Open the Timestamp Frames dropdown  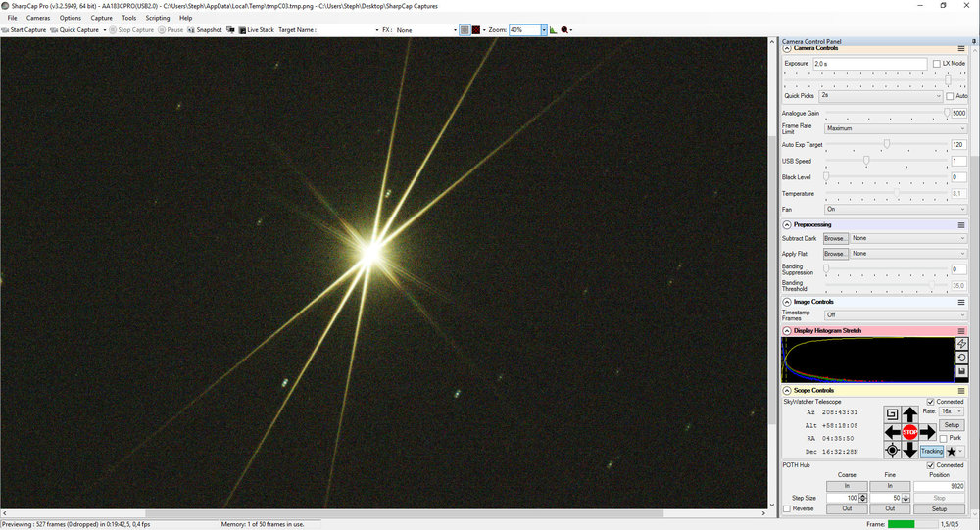[895, 315]
